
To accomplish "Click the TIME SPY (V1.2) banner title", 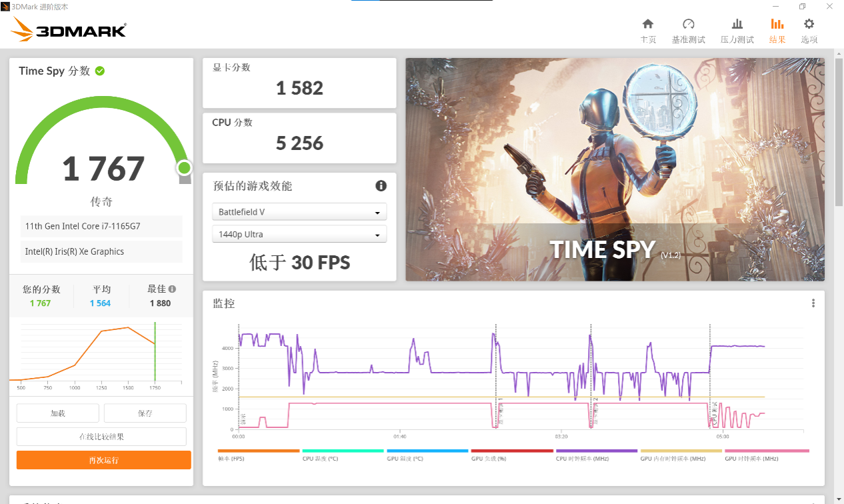I will coord(615,250).
